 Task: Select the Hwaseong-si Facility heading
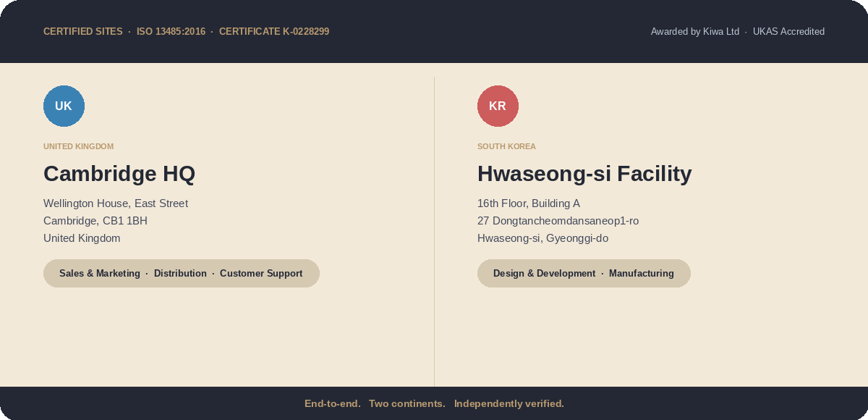click(584, 174)
